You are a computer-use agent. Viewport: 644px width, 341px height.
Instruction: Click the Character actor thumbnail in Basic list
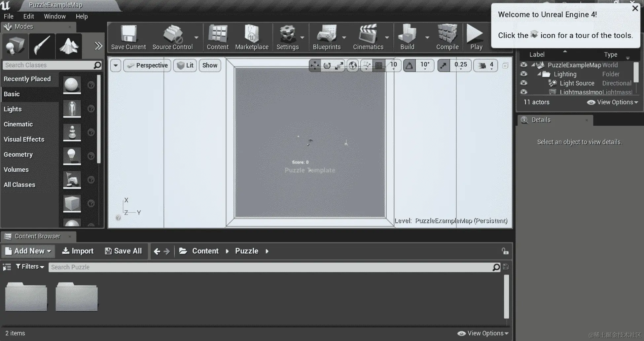72,109
